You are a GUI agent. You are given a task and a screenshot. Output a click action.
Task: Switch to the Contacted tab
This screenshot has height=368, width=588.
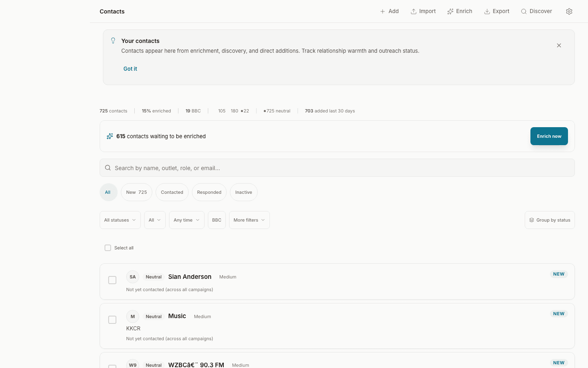coord(172,192)
